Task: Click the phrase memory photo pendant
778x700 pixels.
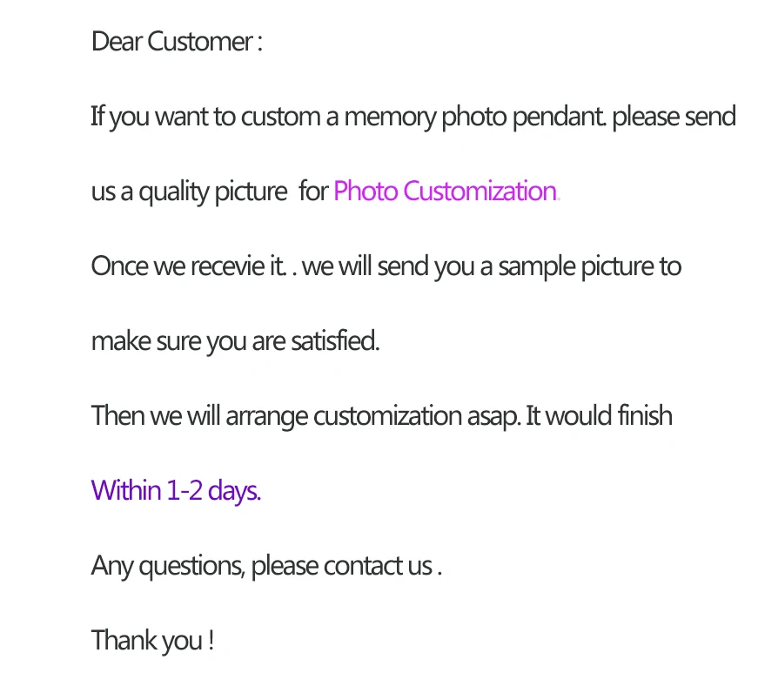Action: click(474, 118)
